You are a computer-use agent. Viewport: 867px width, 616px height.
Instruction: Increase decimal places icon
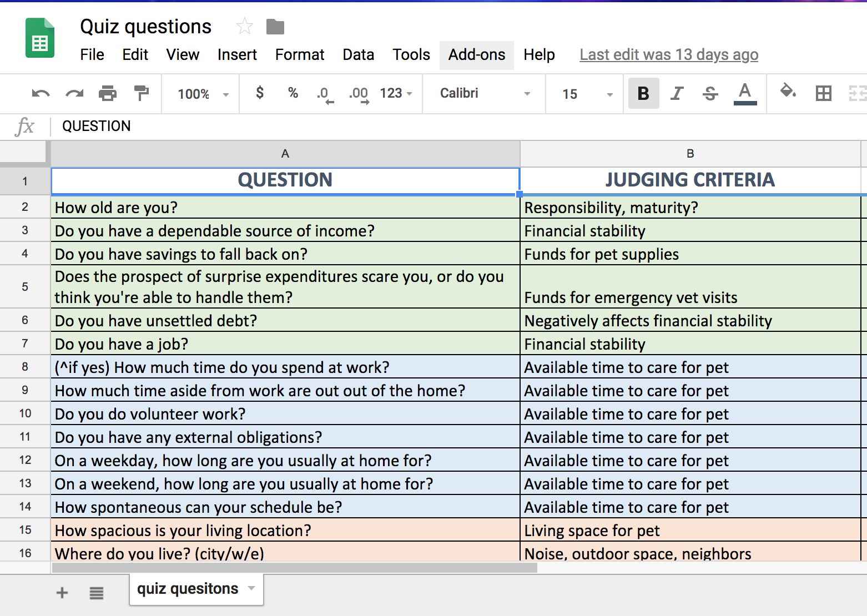coord(359,94)
